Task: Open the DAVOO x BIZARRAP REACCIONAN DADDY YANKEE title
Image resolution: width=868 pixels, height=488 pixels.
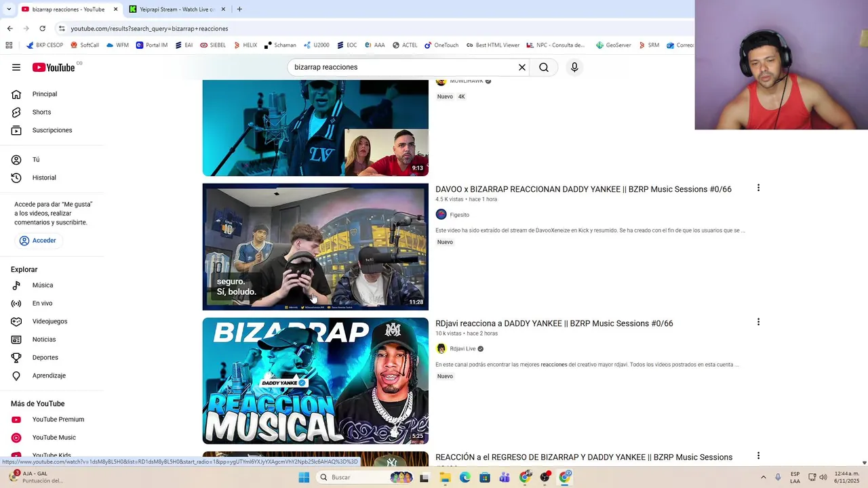Action: coord(583,189)
